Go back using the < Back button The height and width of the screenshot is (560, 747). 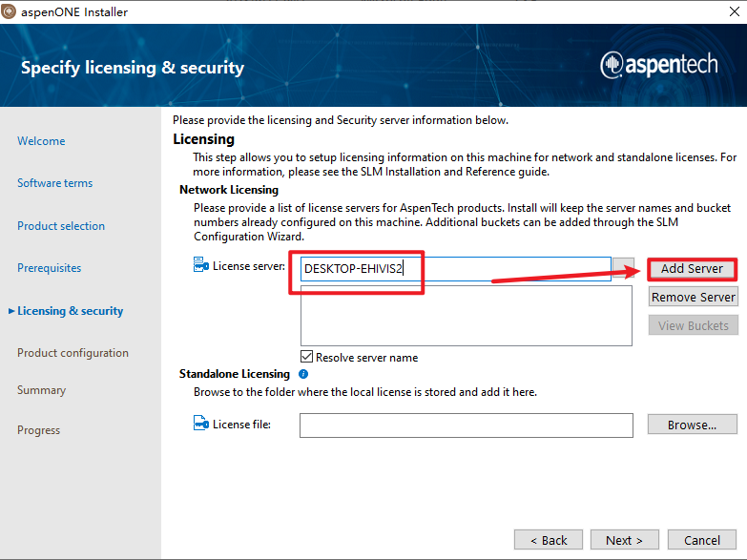pyautogui.click(x=549, y=540)
